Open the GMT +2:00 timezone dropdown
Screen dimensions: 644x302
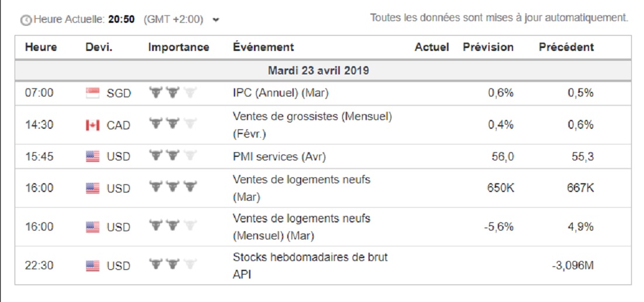coord(216,20)
